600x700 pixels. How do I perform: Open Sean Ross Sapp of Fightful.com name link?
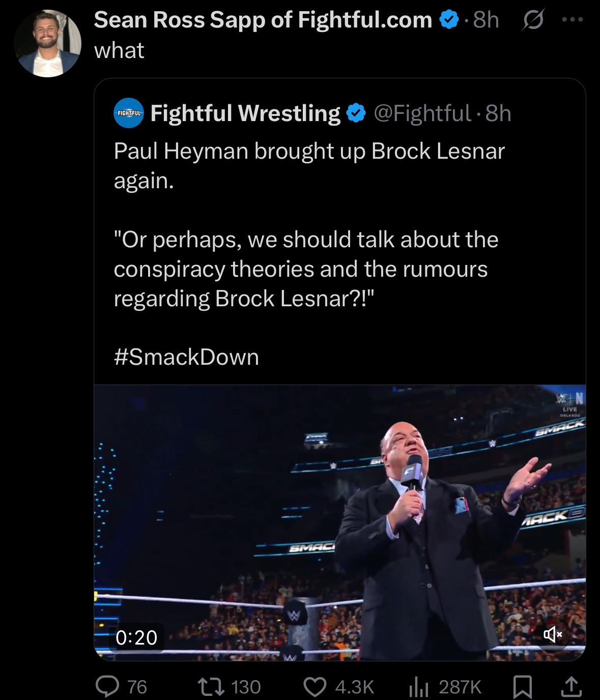(263, 20)
